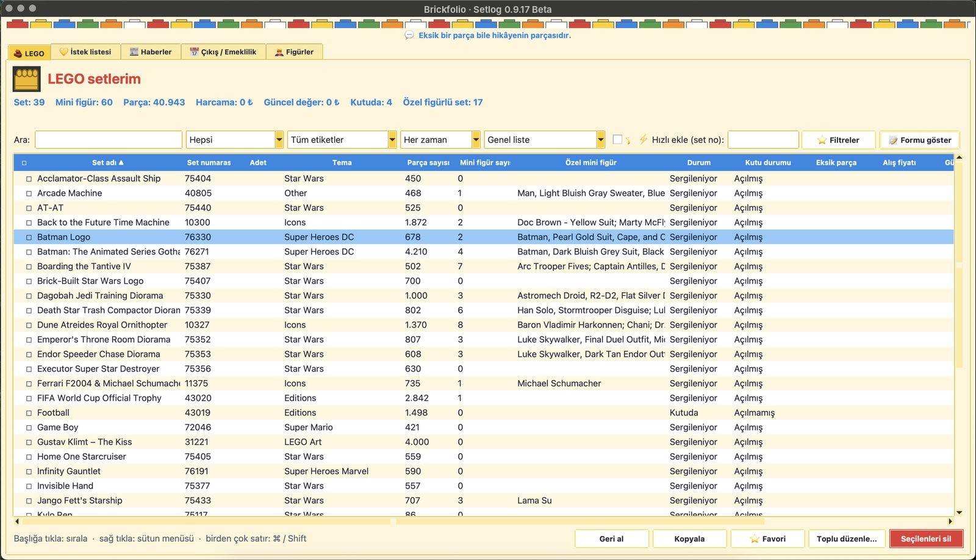Sort by the Set adı column header
The width and height of the screenshot is (976, 560).
coord(107,163)
